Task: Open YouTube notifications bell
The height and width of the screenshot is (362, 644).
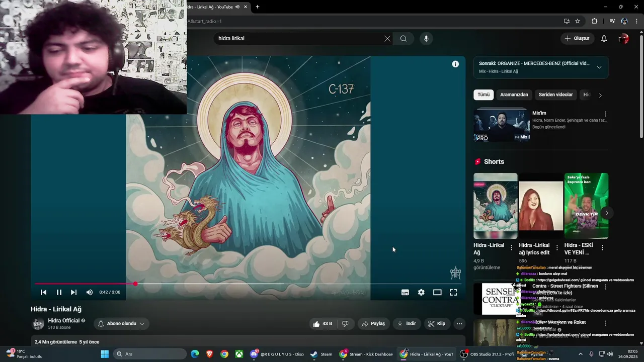Action: pyautogui.click(x=604, y=39)
